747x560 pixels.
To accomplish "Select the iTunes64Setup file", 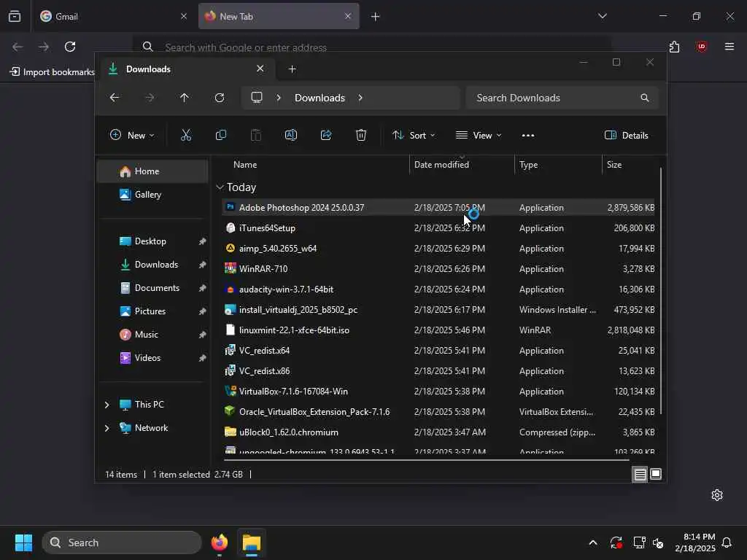I will tap(438, 228).
